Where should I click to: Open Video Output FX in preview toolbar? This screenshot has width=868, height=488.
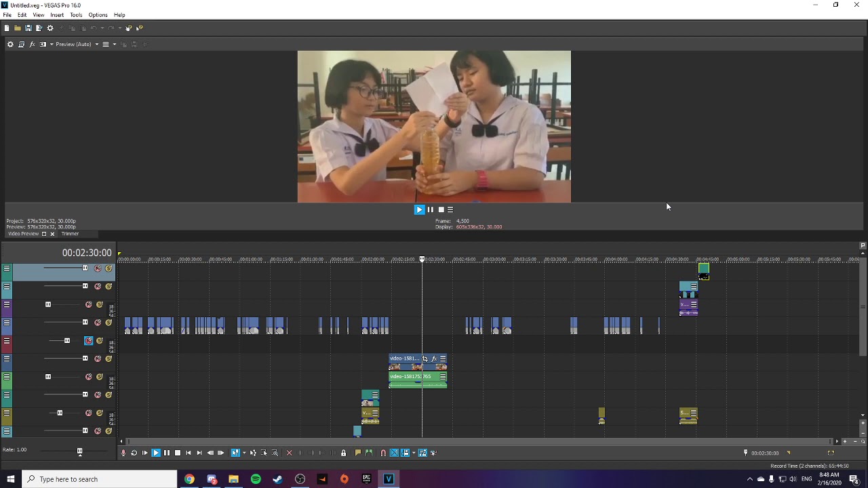(x=32, y=44)
